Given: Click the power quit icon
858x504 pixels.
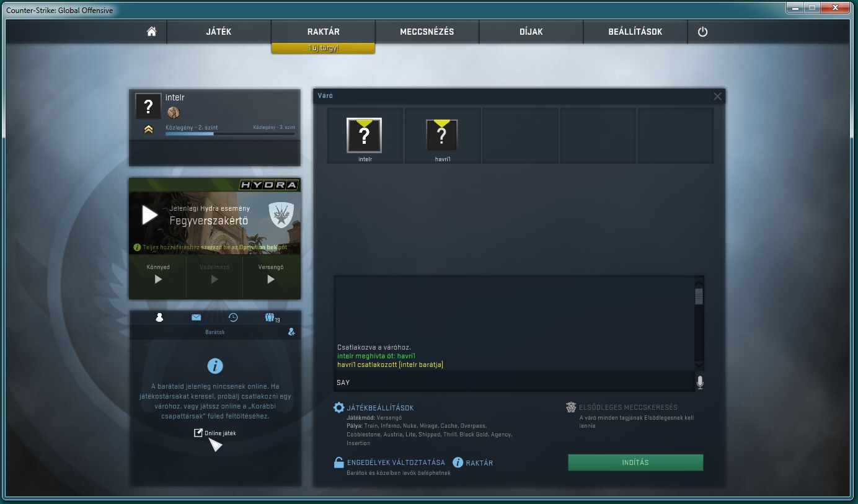Looking at the screenshot, I should point(702,32).
